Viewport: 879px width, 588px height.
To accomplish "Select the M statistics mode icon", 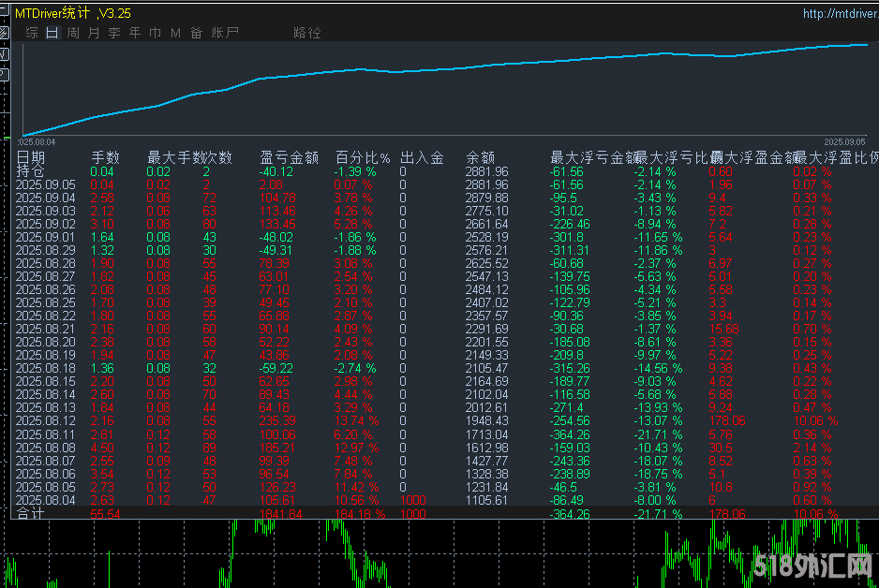I will [175, 32].
